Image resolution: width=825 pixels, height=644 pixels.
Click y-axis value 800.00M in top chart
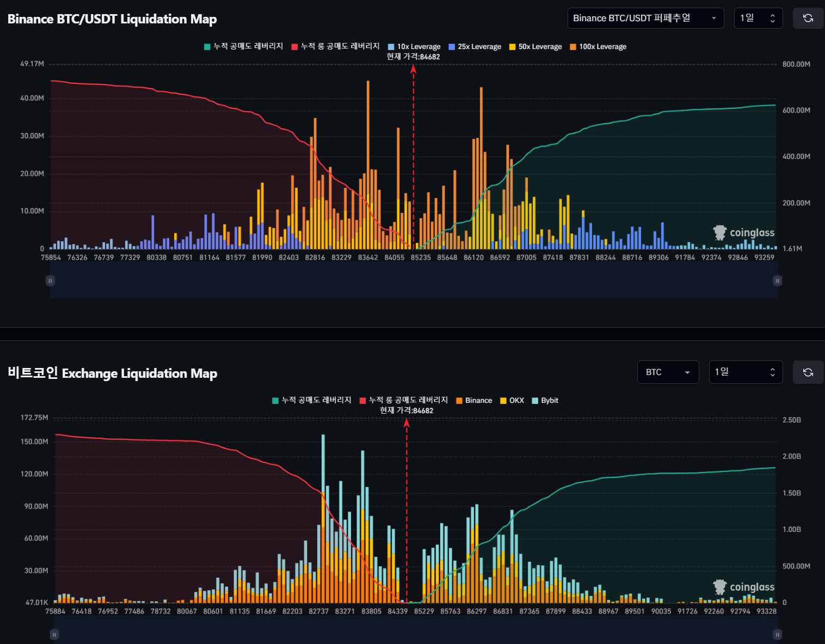796,64
